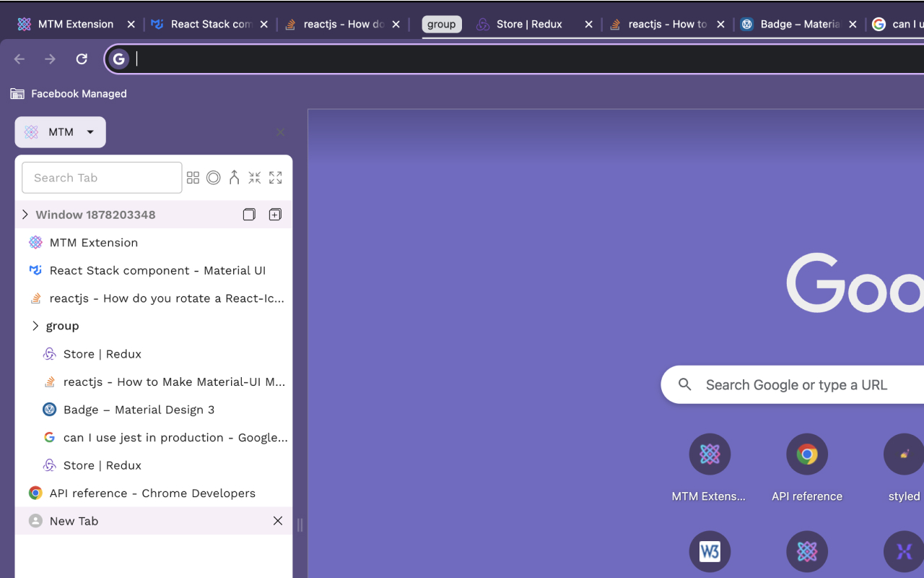Switch to the 'can I u' Google browser tab
924x578 pixels.
(x=896, y=25)
